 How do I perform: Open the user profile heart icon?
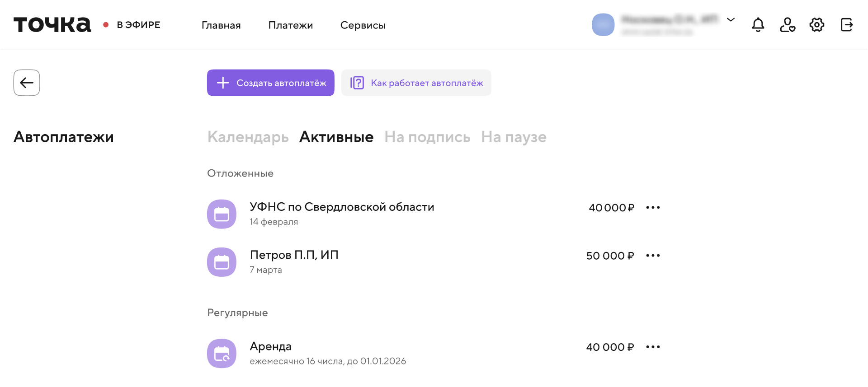[788, 25]
